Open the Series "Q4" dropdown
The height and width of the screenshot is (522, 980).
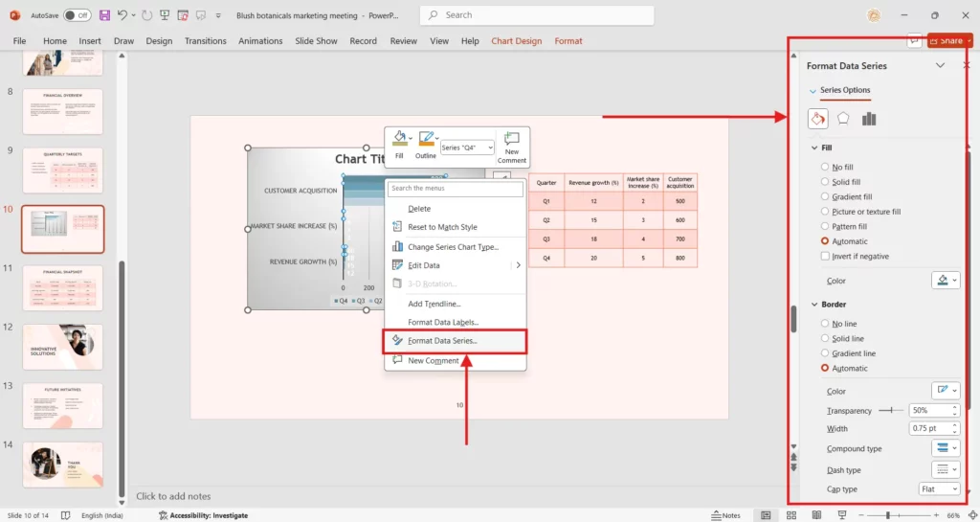[467, 148]
